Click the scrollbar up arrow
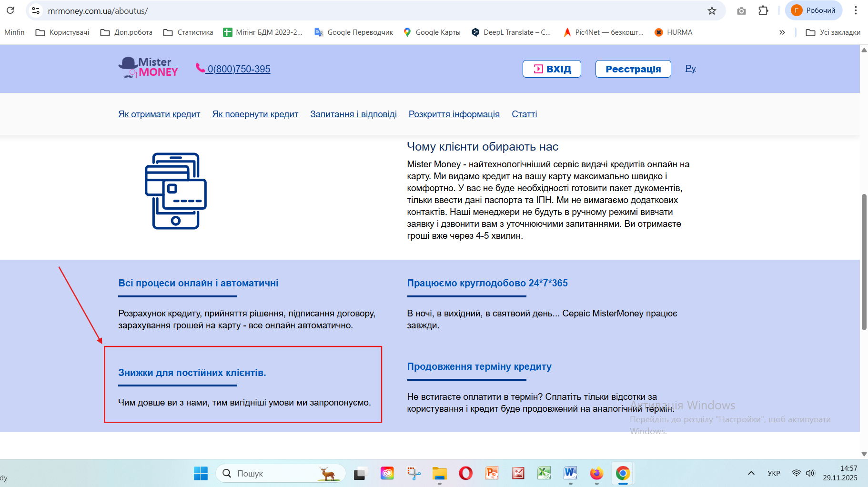The width and height of the screenshot is (868, 487). [864, 50]
